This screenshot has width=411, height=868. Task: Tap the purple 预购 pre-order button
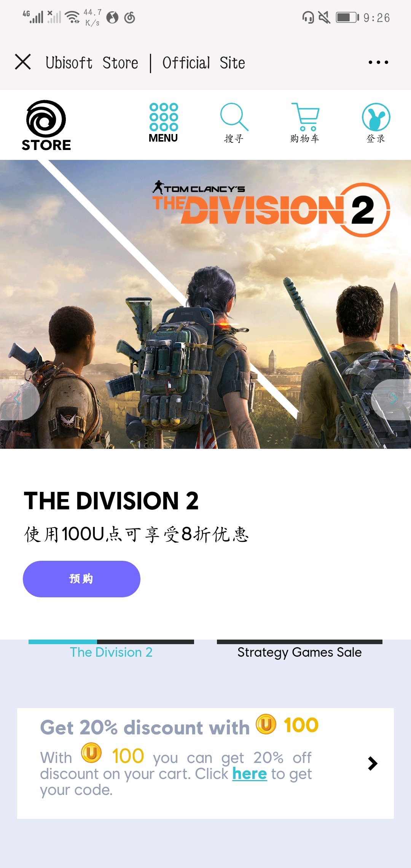(x=81, y=579)
